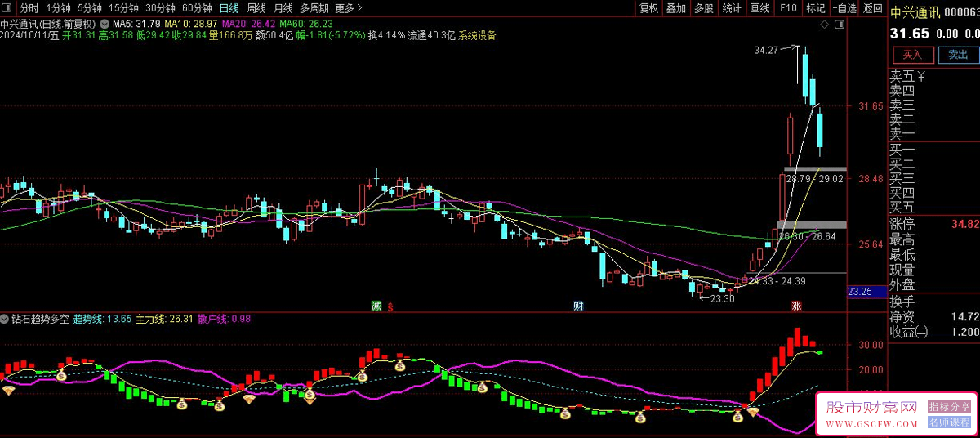Click the ¥ icon next to 卖五
Image resolution: width=980 pixels, height=438 pixels.
[920, 77]
